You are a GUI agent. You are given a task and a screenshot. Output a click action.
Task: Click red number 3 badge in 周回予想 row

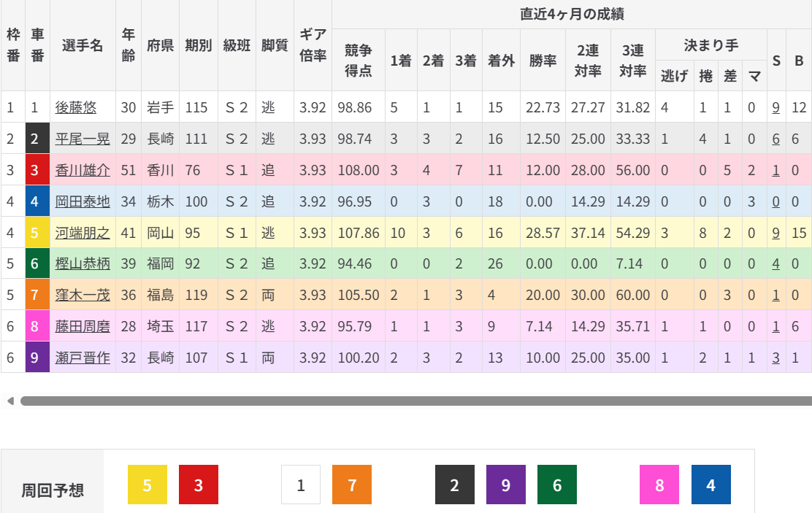pyautogui.click(x=199, y=485)
